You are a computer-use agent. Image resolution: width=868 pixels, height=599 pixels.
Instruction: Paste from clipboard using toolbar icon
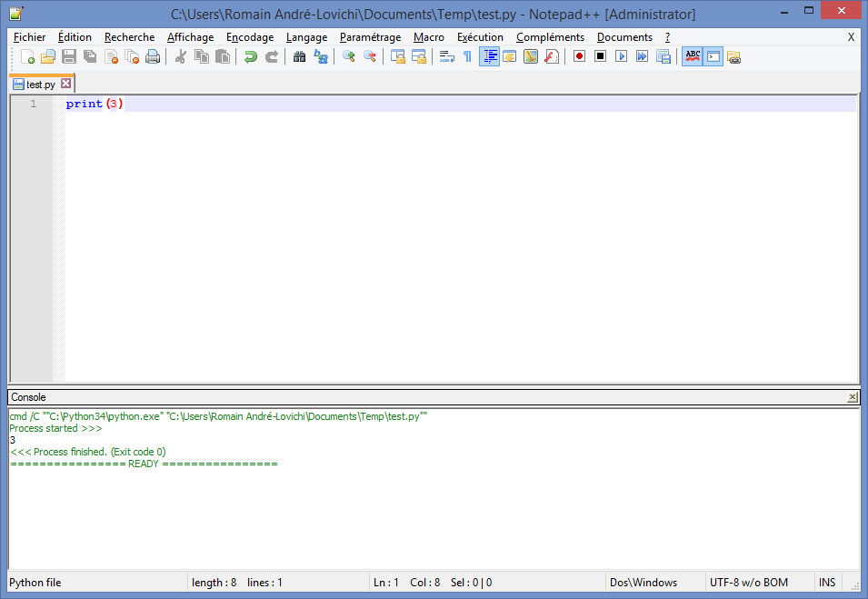(x=223, y=56)
